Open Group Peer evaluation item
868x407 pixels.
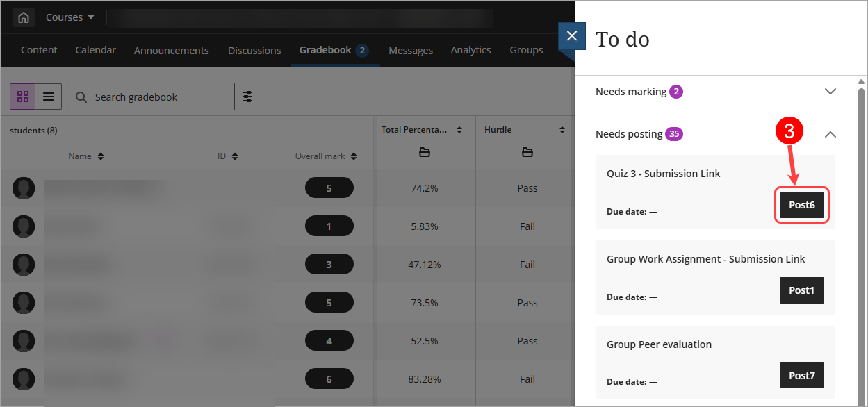tap(659, 344)
